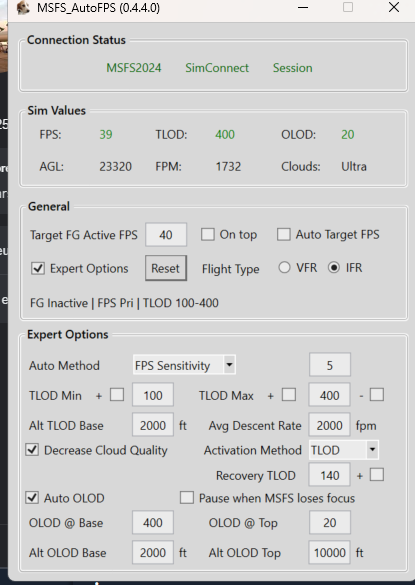Image resolution: width=415 pixels, height=585 pixels.
Task: Click the FPM value 1732
Action: (228, 166)
